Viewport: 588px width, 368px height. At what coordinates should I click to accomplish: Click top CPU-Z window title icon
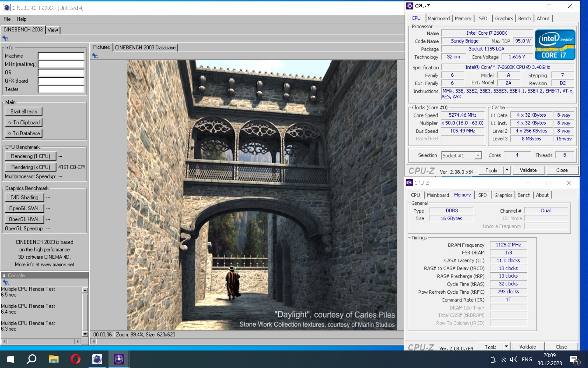(410, 6)
